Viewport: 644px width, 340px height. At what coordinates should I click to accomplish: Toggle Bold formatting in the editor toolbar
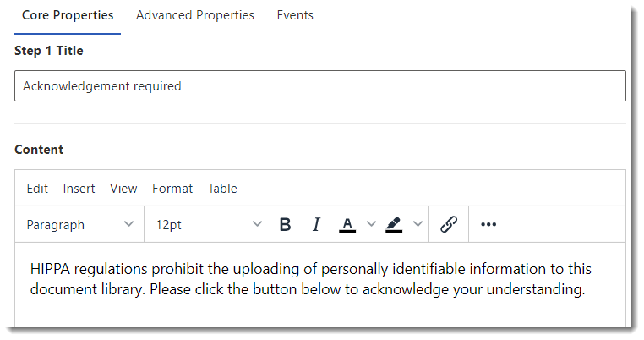pos(285,225)
